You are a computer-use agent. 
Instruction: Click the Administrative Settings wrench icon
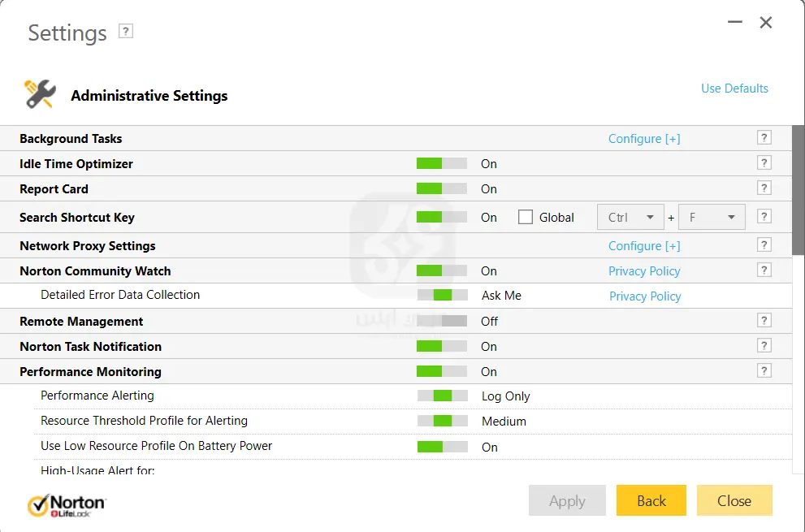[x=38, y=94]
